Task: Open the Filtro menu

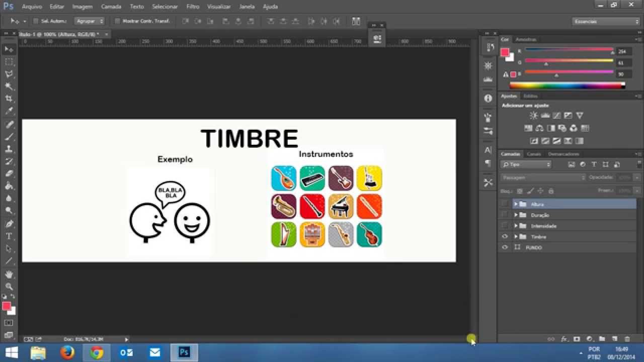Action: click(x=193, y=7)
